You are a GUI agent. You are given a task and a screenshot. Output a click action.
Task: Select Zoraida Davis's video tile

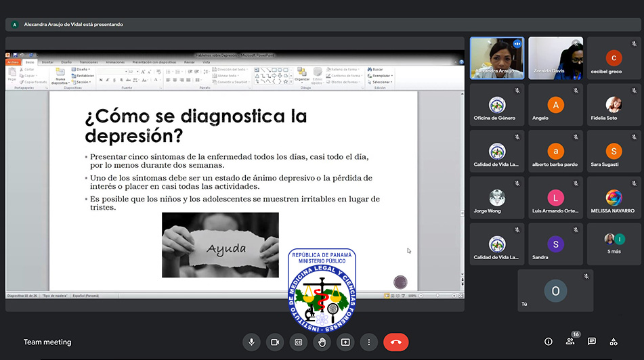coord(555,58)
